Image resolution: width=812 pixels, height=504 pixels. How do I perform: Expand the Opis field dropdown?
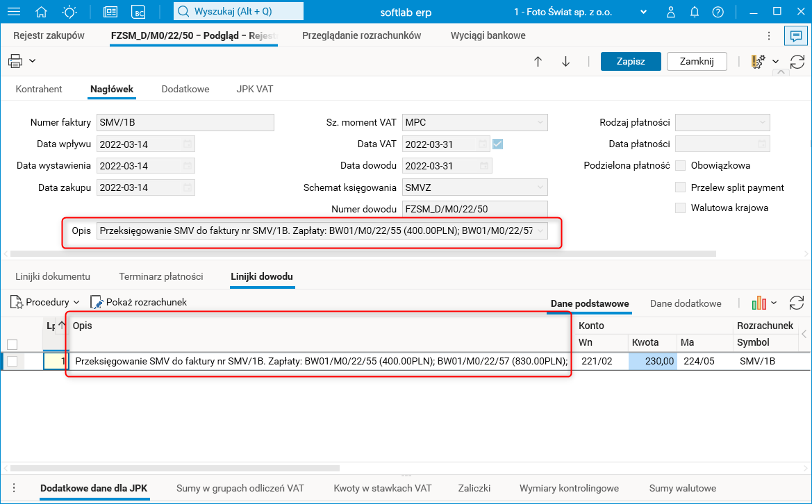[x=540, y=230]
